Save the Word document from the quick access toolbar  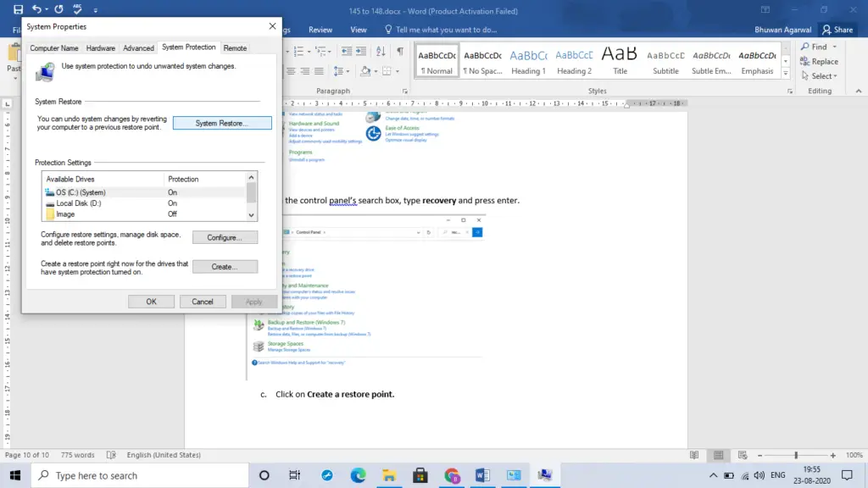click(19, 9)
